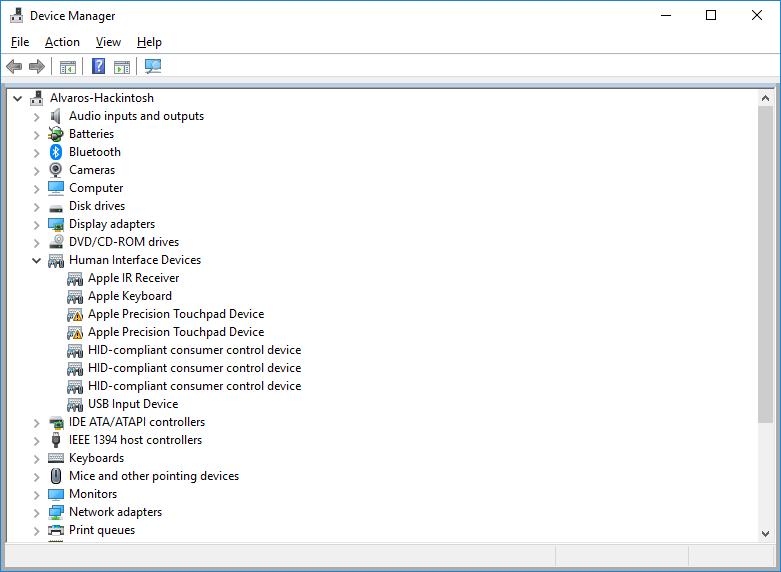Expand Audio inputs and outputs

point(36,117)
